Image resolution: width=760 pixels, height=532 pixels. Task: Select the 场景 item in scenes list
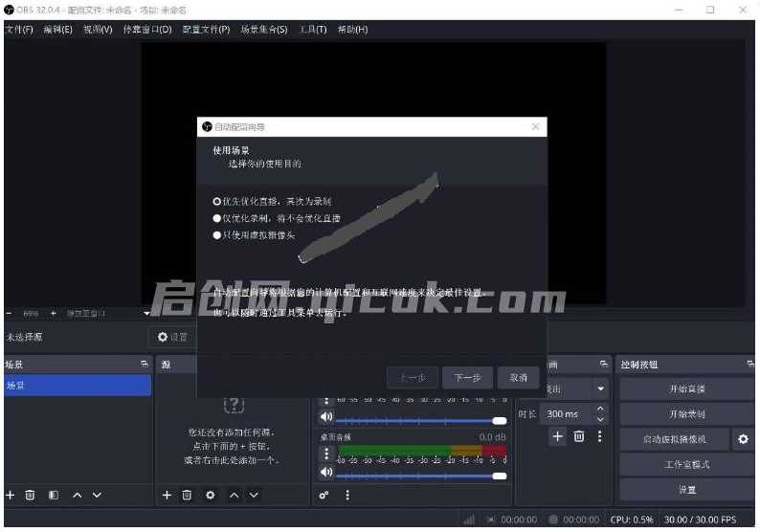(x=78, y=386)
